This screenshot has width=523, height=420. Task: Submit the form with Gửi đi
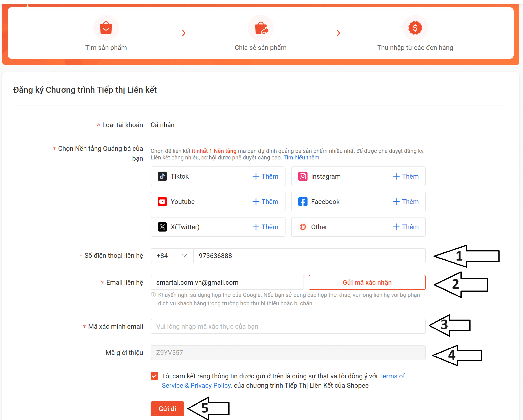167,409
